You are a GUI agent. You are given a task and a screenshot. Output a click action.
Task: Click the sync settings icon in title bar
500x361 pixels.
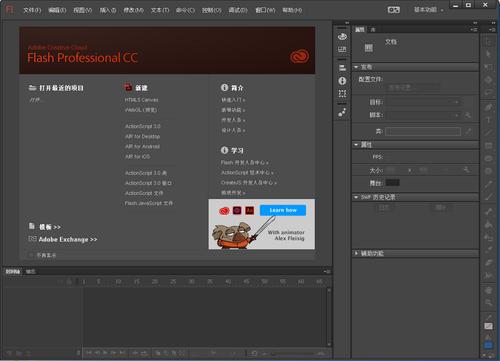(393, 10)
